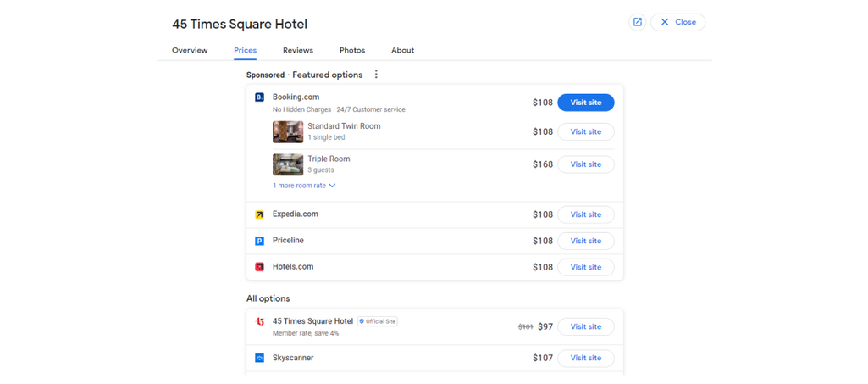
Task: Click the $97 member rate price
Action: coord(545,327)
